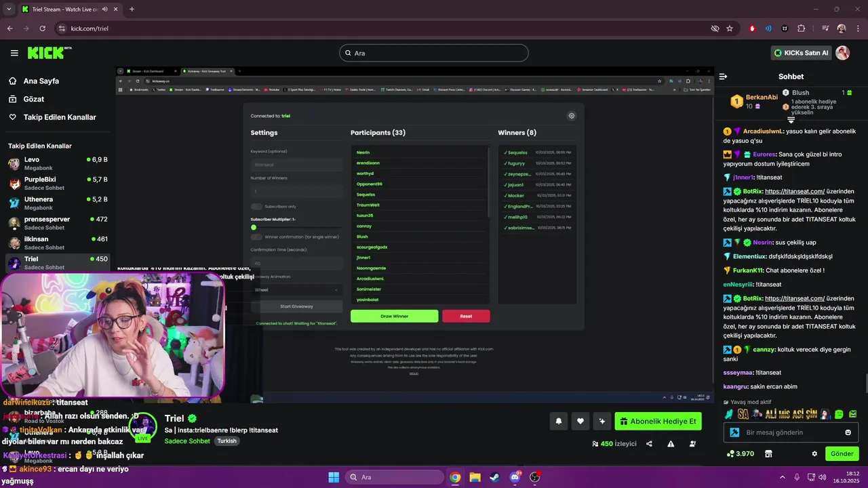Go to Ana Sayfa in sidebar
The height and width of the screenshot is (488, 868).
(41, 81)
